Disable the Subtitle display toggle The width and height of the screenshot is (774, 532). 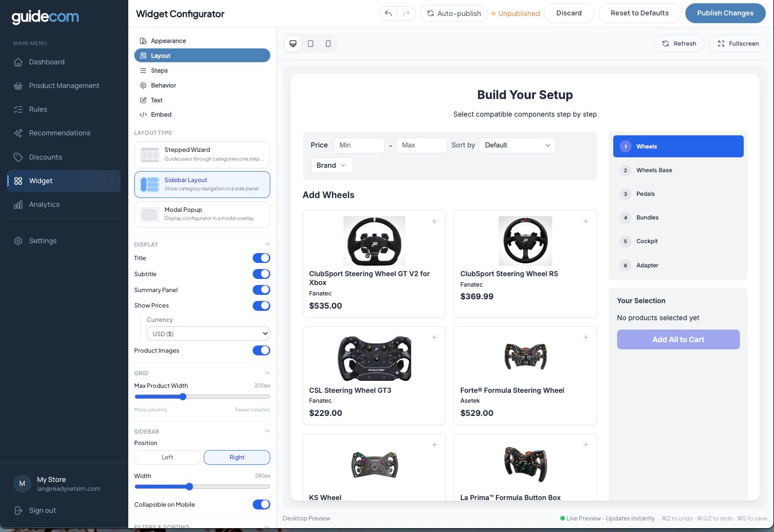coord(261,274)
